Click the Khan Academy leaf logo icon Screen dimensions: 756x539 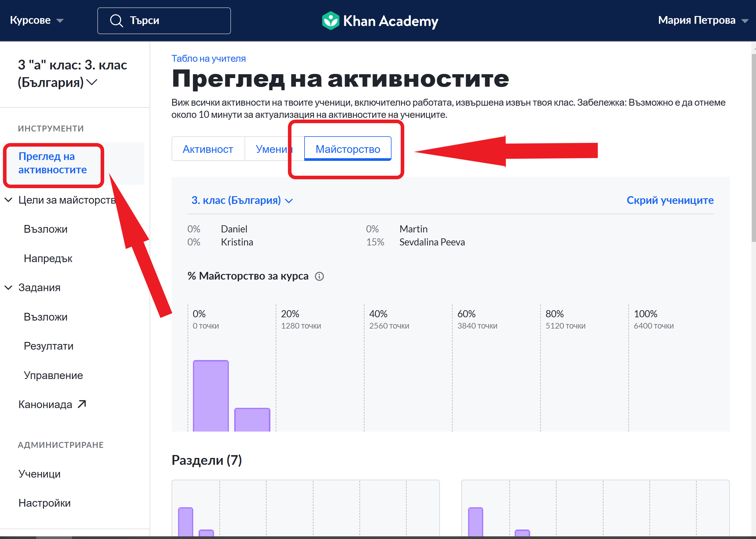[331, 20]
